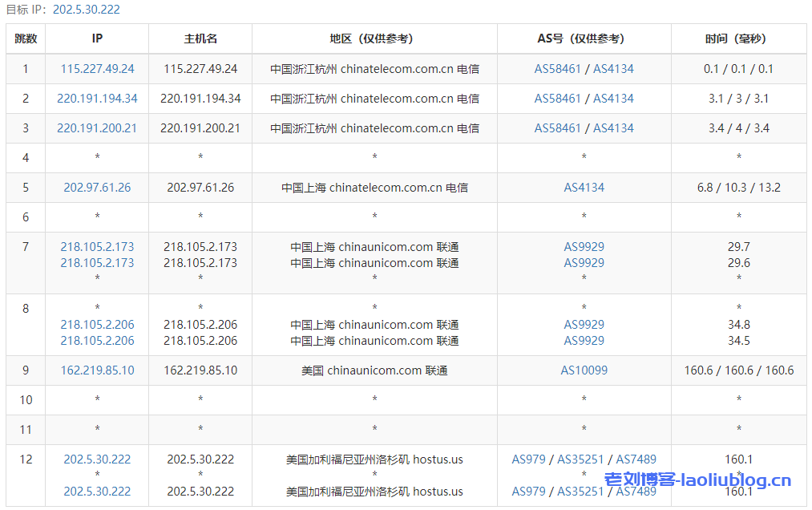The height and width of the screenshot is (510, 812).
Task: Select the 跳数 column header
Action: 26,38
